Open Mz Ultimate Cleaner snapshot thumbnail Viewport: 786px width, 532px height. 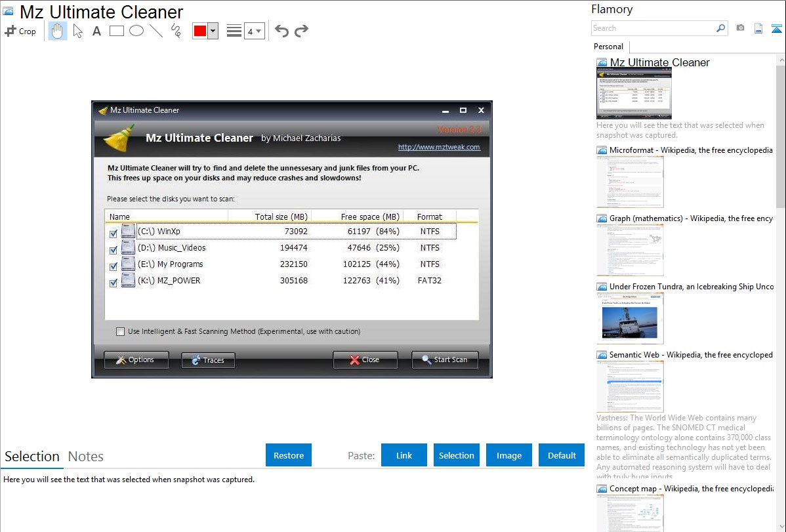(634, 94)
